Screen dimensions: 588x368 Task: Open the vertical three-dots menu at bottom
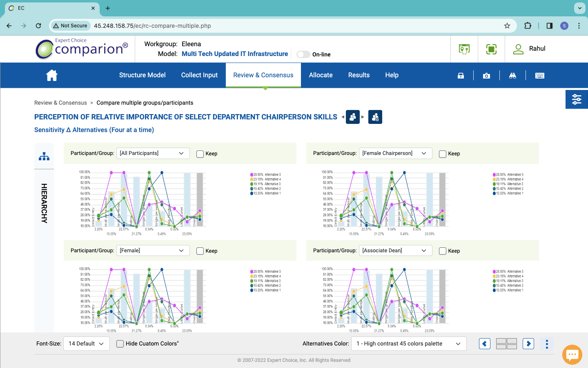pyautogui.click(x=547, y=344)
